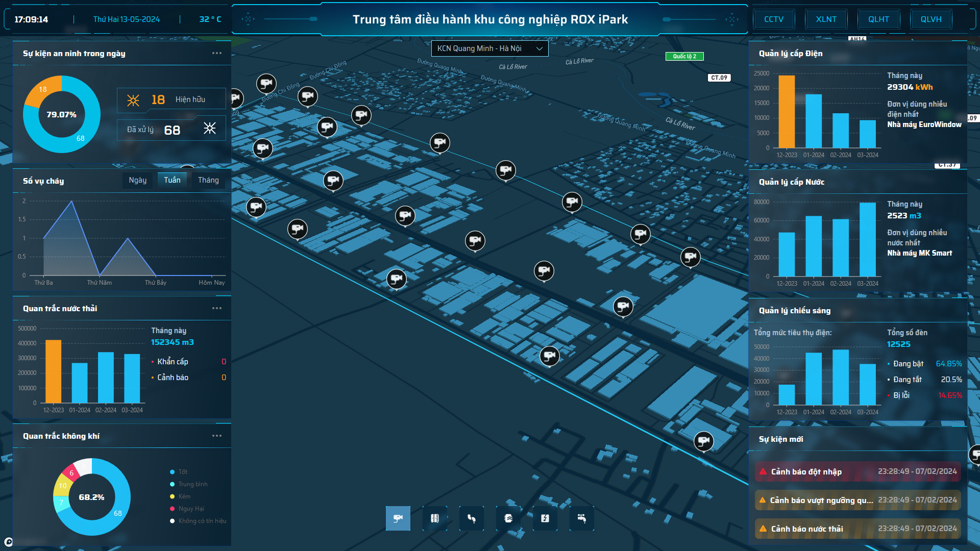
Task: Select the electricity lightning layer icon
Action: [x=545, y=518]
